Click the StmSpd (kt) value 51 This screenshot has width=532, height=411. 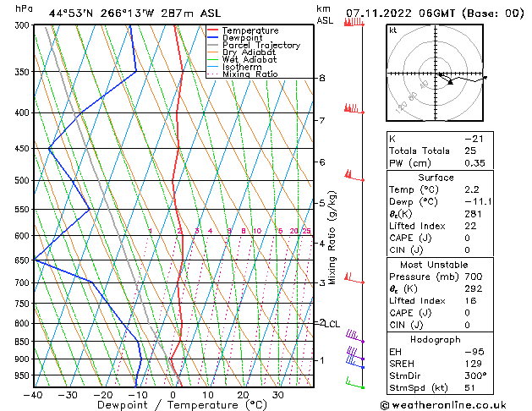(x=470, y=387)
